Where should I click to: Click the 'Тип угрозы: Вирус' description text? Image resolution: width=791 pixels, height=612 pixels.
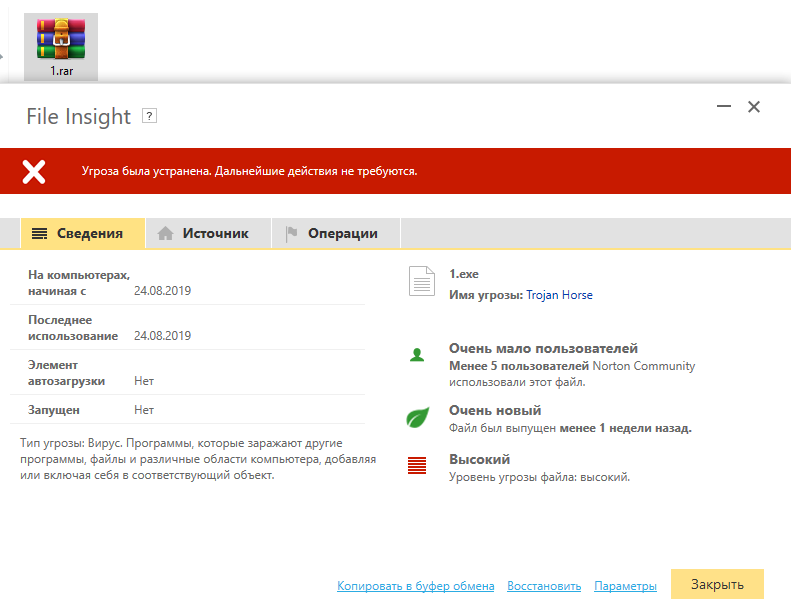point(198,459)
